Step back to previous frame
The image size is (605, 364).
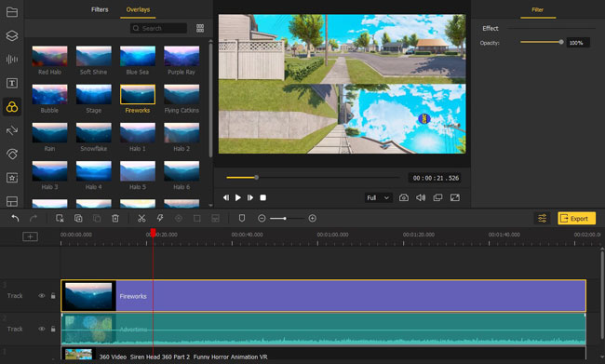[x=226, y=197]
